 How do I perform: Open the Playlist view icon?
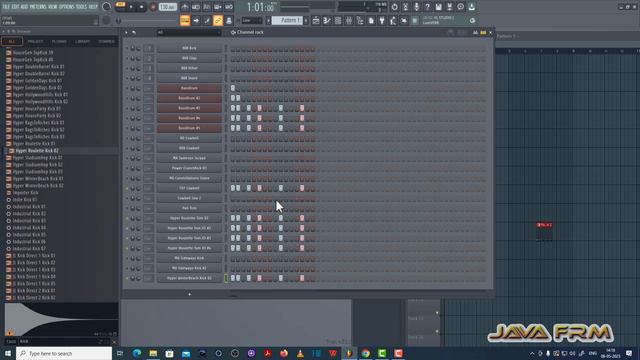click(316, 20)
